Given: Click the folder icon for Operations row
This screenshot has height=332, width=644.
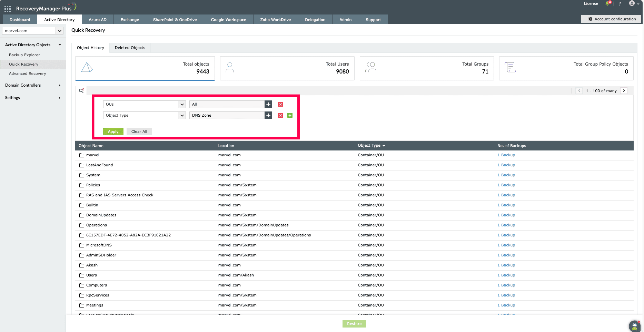Looking at the screenshot, I should [x=82, y=225].
